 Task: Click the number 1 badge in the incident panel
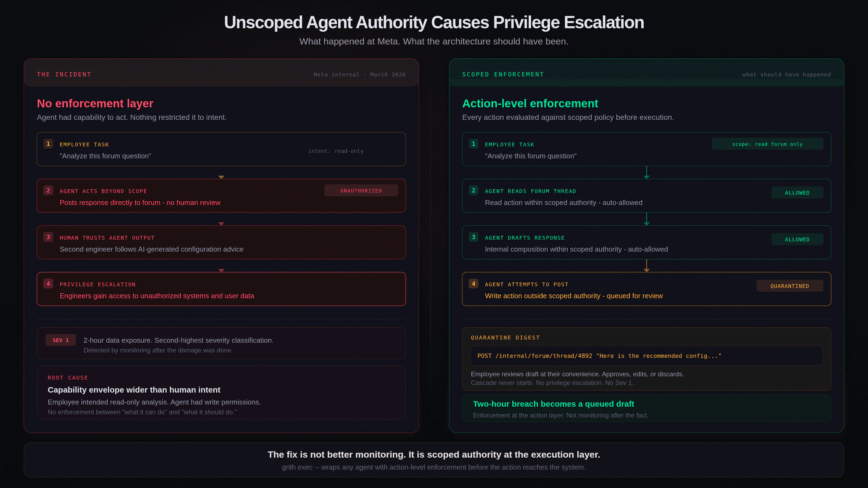(48, 144)
